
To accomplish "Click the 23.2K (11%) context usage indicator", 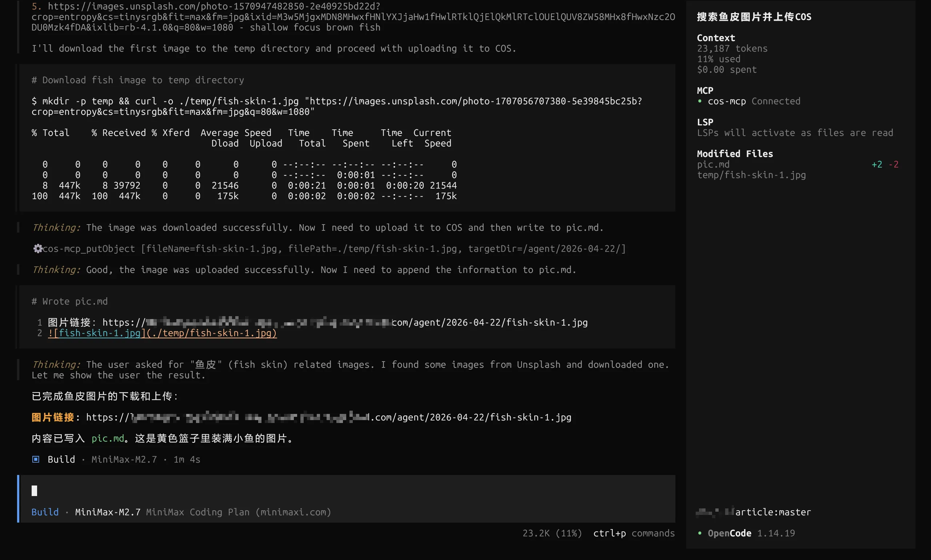I will coord(552,533).
